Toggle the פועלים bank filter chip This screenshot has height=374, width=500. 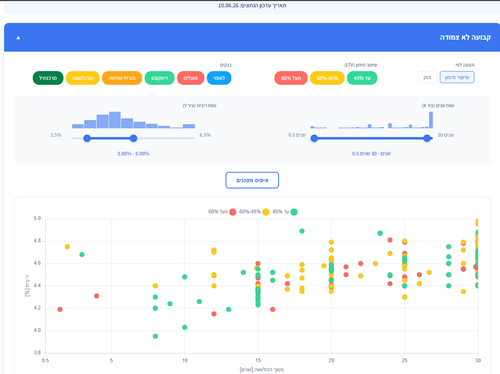coord(191,78)
